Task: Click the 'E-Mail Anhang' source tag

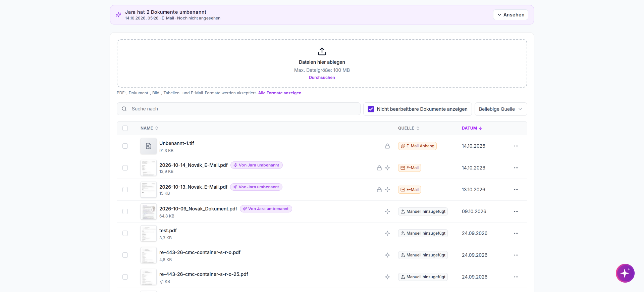Action: (x=417, y=146)
